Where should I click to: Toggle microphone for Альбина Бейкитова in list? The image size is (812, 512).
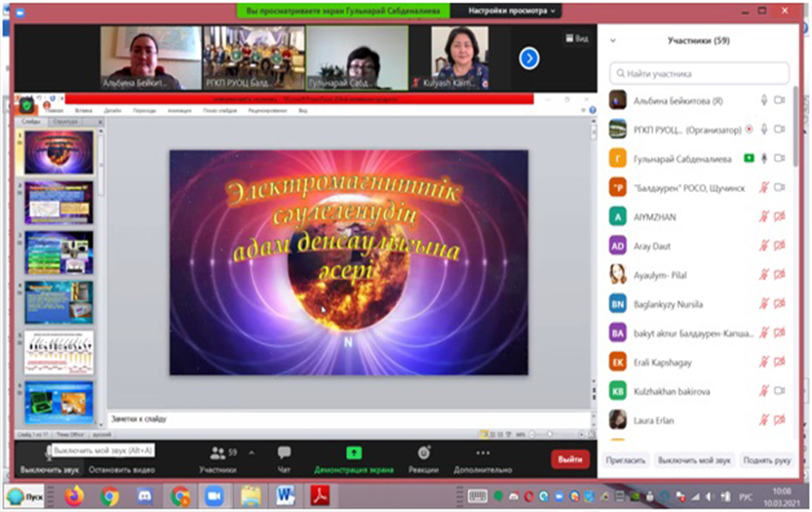point(764,100)
